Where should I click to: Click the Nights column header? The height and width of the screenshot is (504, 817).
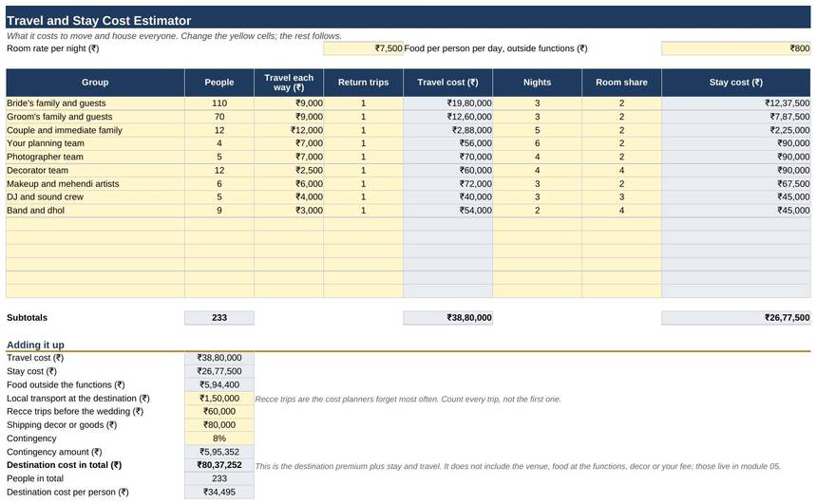pos(537,83)
